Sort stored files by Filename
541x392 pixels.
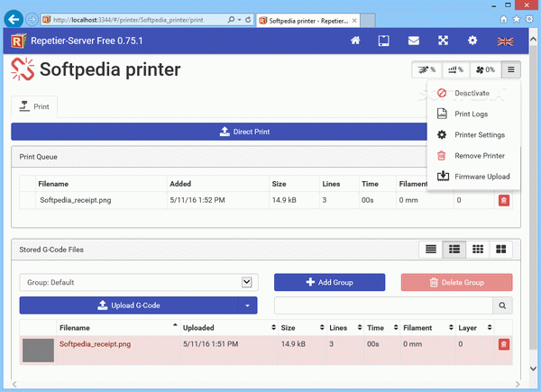click(x=118, y=327)
